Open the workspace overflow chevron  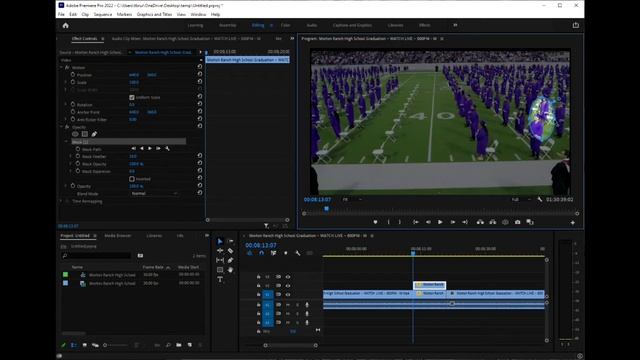455,25
